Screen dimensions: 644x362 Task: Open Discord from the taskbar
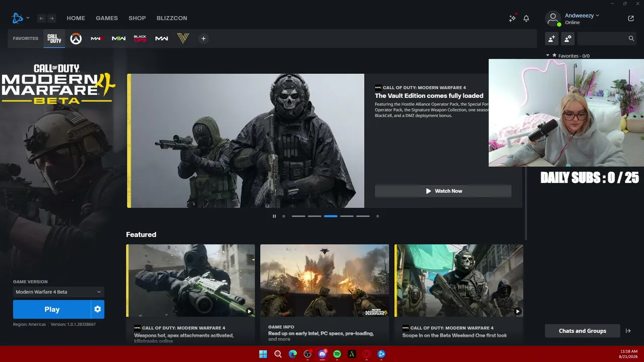(x=323, y=354)
